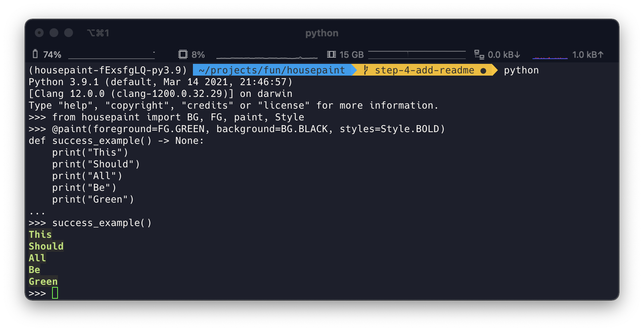Click the step-4-add-readme branch segment
Image resolution: width=644 pixels, height=331 pixels.
(424, 70)
